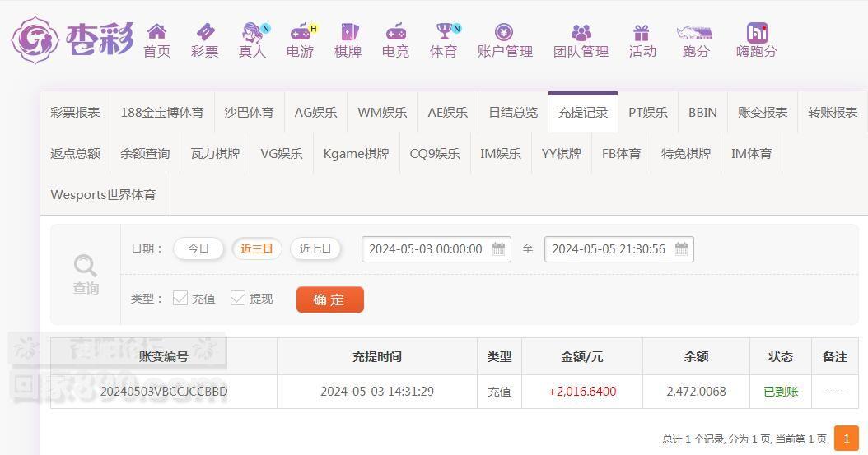Switch to the AE娱乐 tab

click(x=448, y=112)
